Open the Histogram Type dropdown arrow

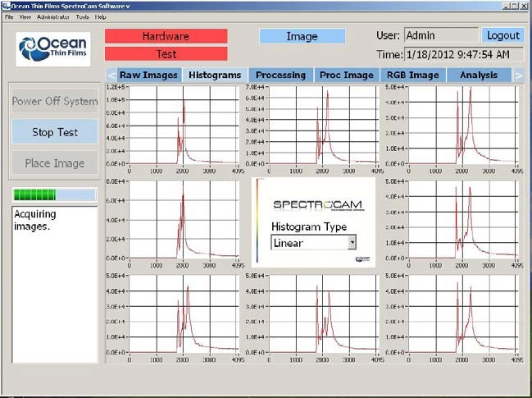pyautogui.click(x=352, y=242)
